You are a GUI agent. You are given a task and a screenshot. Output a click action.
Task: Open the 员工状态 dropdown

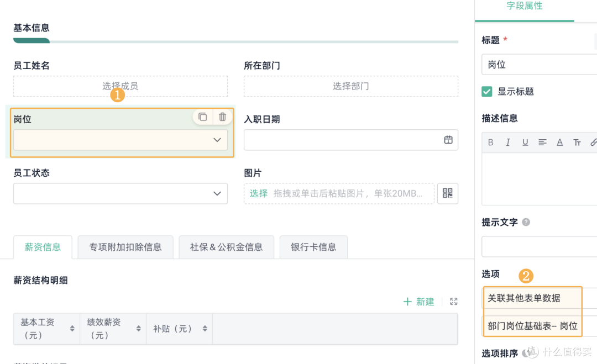(x=121, y=194)
